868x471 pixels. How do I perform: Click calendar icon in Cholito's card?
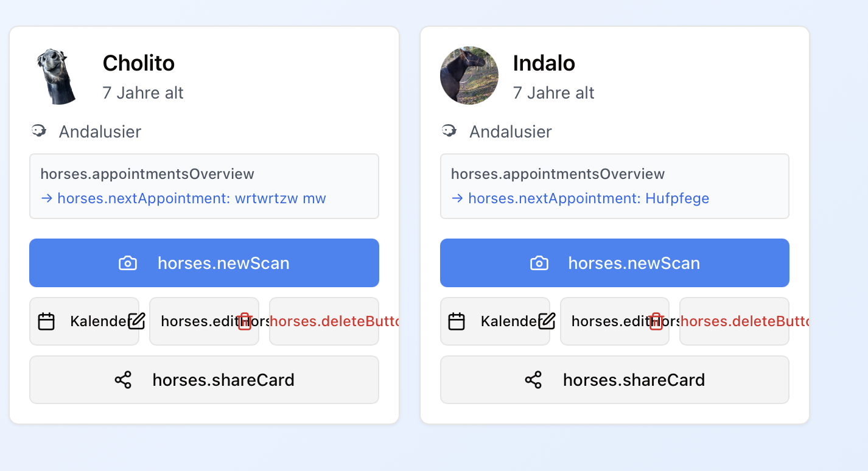[x=47, y=321]
